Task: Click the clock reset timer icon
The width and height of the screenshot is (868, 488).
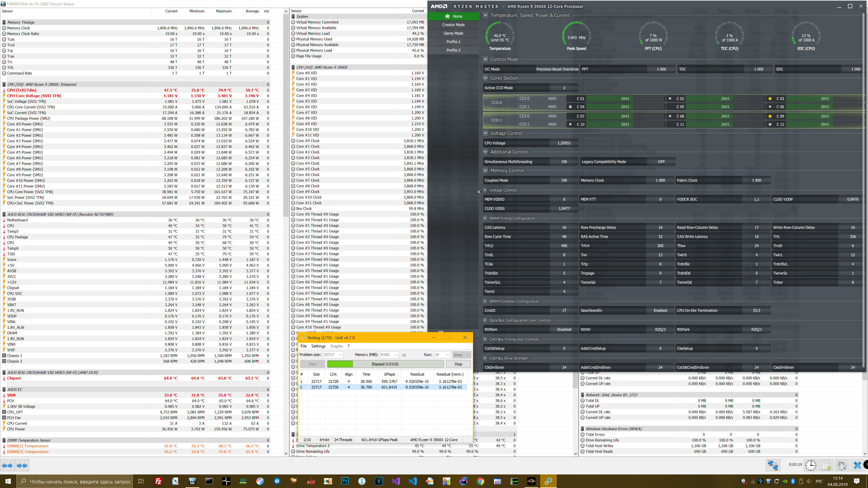Action: [811, 465]
